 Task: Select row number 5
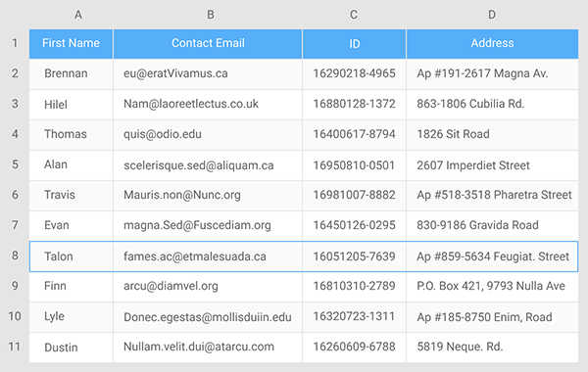(15, 164)
